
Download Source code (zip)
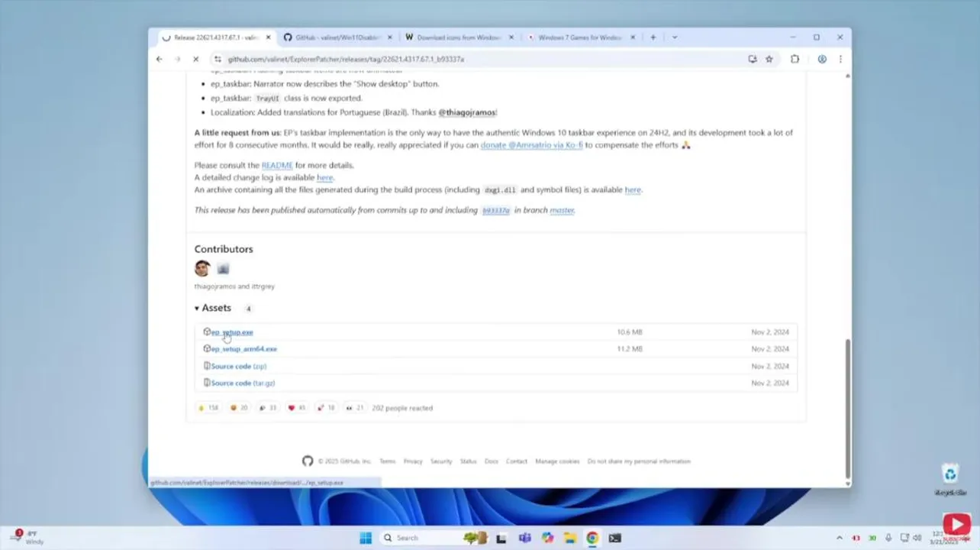[x=238, y=366]
